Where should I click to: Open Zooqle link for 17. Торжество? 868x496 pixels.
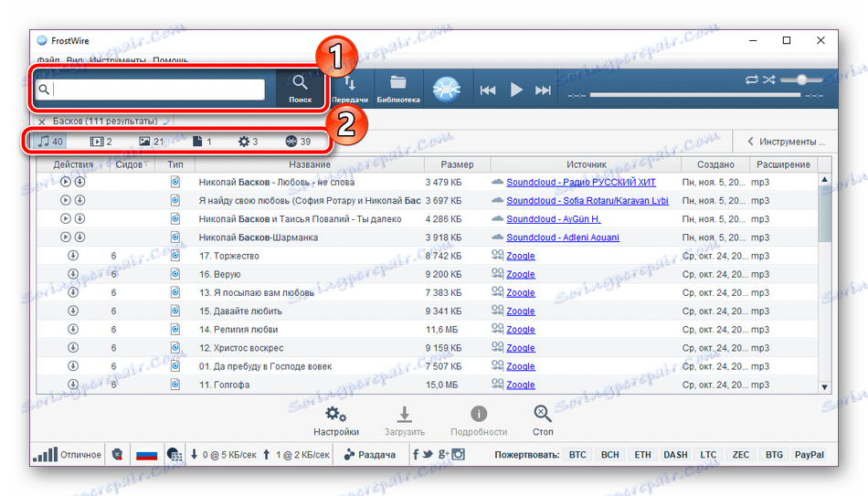pos(521,256)
